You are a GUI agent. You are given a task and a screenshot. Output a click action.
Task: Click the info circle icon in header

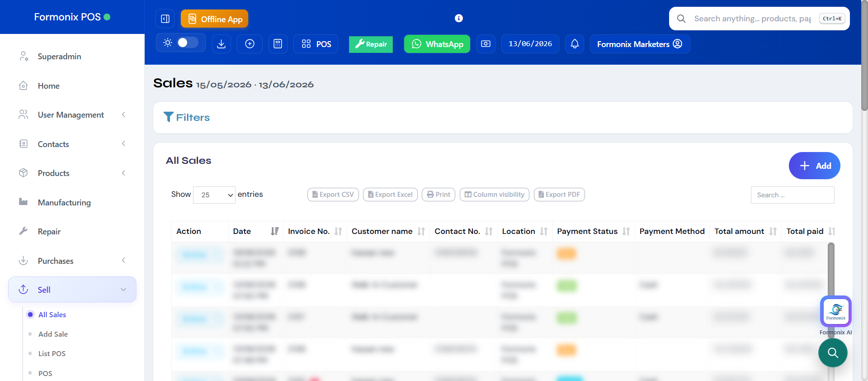click(458, 18)
